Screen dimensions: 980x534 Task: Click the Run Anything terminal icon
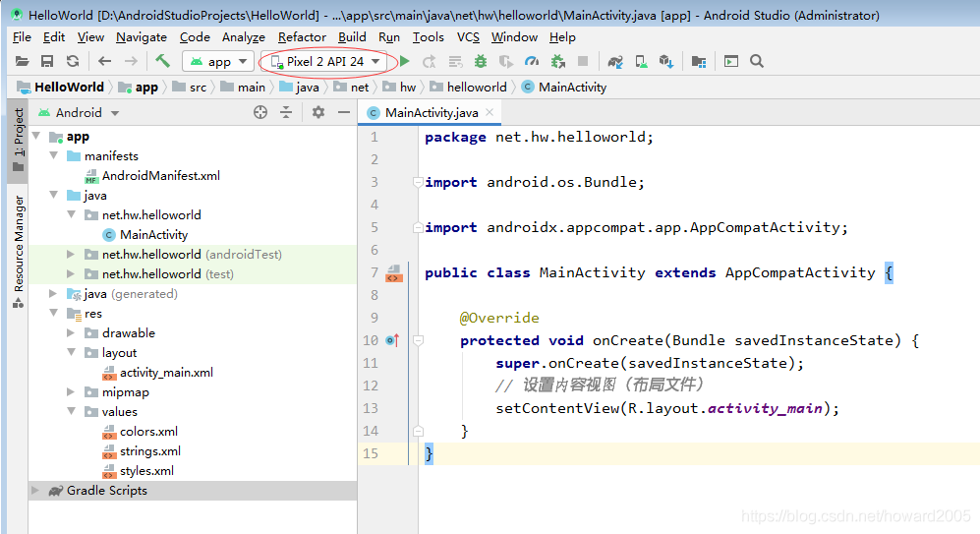pyautogui.click(x=730, y=61)
